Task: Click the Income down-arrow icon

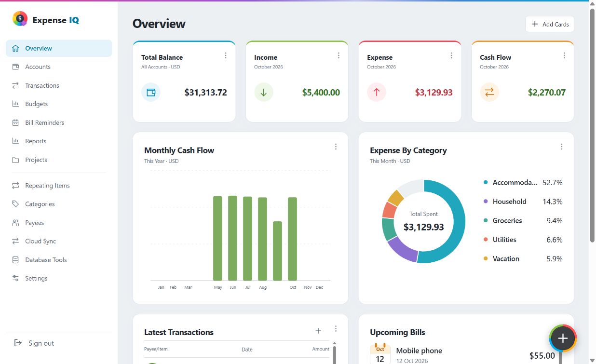Action: pos(264,92)
